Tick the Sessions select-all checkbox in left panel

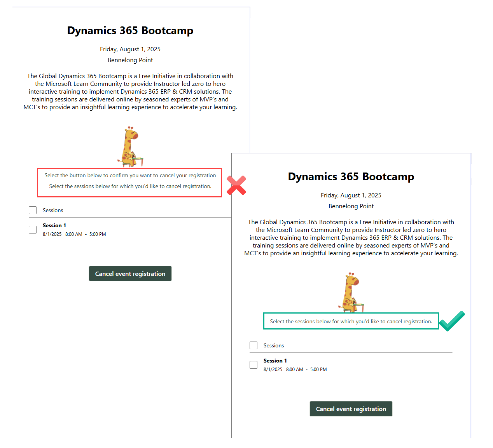(x=33, y=210)
